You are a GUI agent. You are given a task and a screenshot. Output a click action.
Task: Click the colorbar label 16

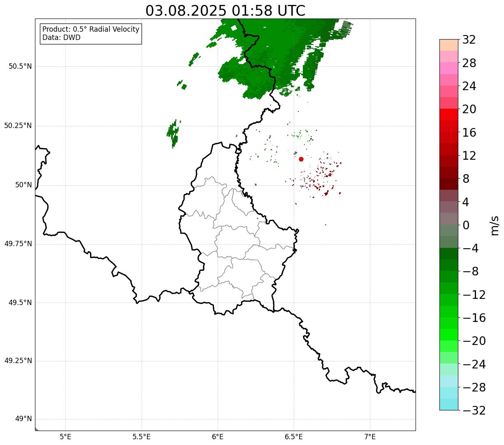click(x=469, y=133)
